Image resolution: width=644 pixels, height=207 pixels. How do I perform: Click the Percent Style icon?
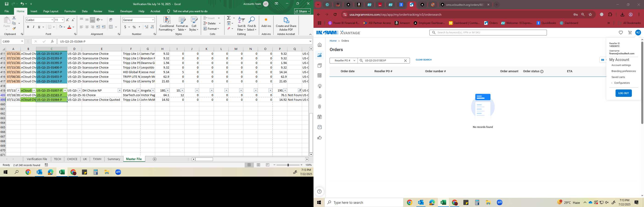(x=134, y=27)
